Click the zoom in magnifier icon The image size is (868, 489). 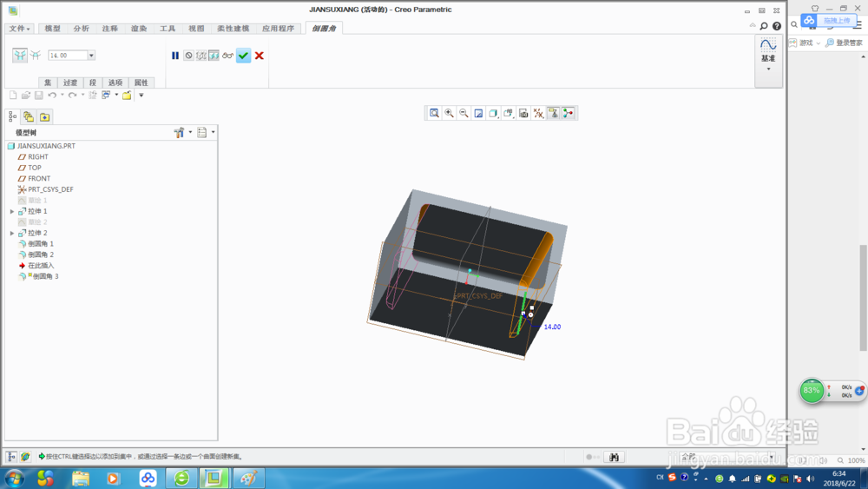(x=449, y=113)
